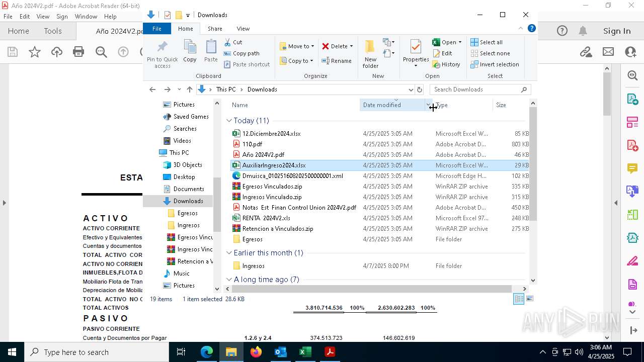
Task: Click History in Open group
Action: click(446, 64)
